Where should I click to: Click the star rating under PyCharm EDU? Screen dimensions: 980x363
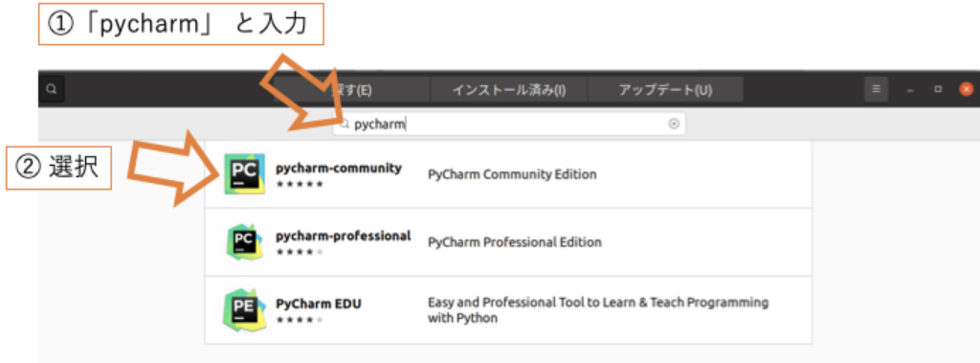tap(300, 320)
